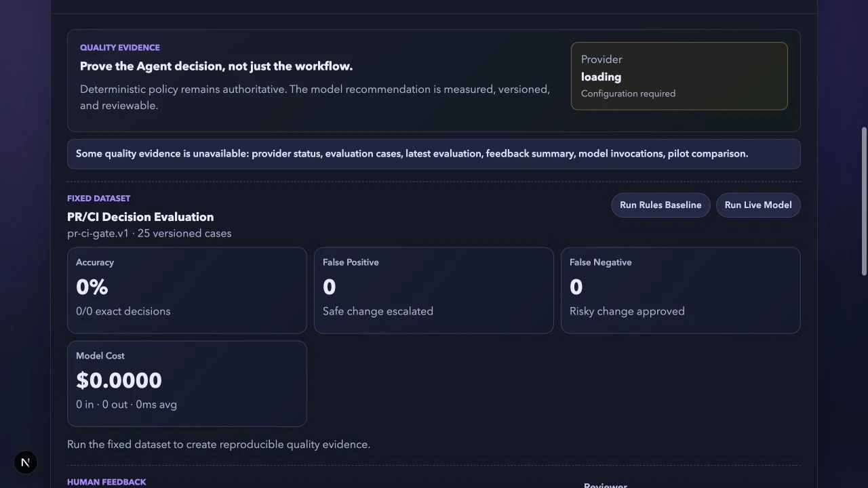Select the Provider loading status card

click(x=679, y=76)
